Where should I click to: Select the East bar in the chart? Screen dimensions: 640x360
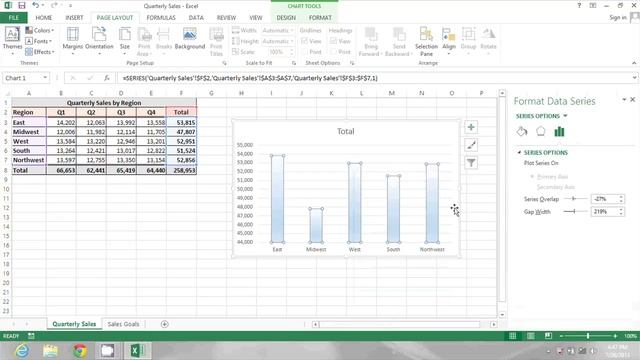[277, 199]
